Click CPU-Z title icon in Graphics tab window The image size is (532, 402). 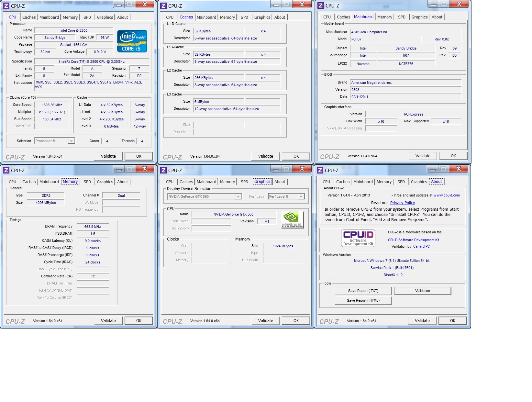[x=163, y=170]
